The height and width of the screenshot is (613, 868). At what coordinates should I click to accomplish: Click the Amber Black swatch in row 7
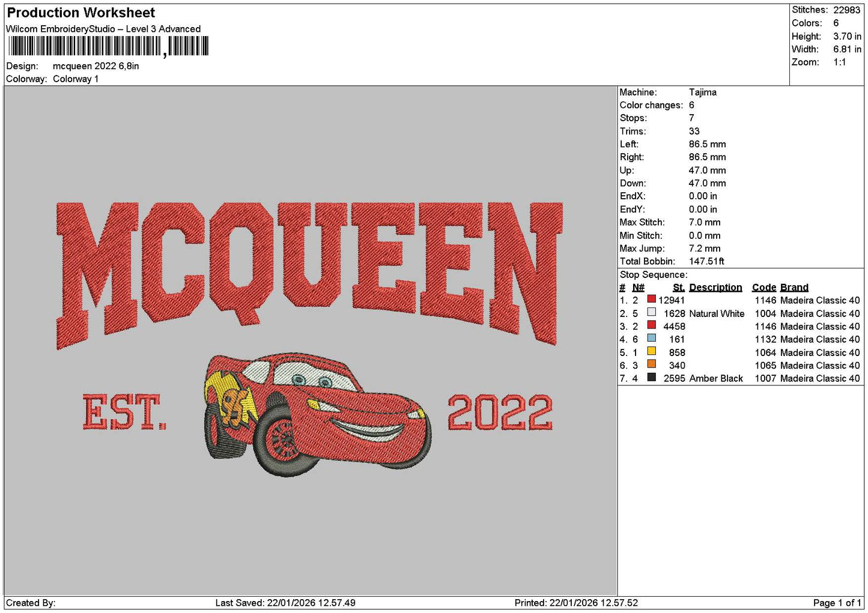tap(651, 378)
